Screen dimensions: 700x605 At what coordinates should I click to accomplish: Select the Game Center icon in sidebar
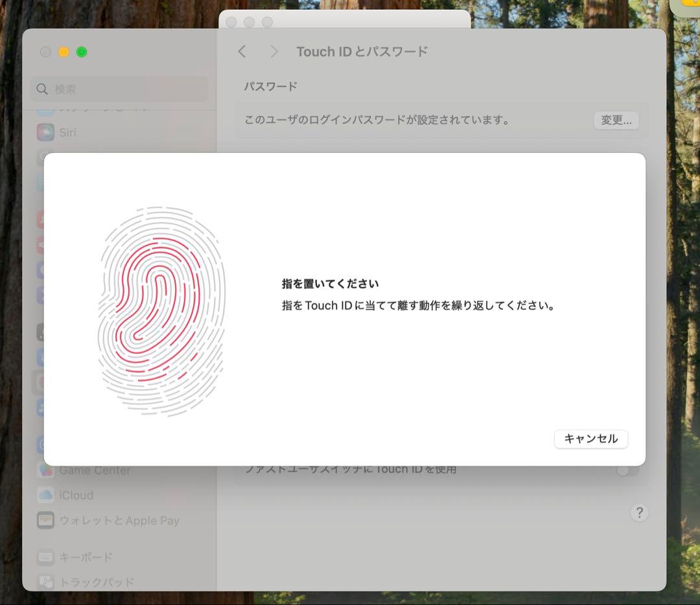[45, 470]
